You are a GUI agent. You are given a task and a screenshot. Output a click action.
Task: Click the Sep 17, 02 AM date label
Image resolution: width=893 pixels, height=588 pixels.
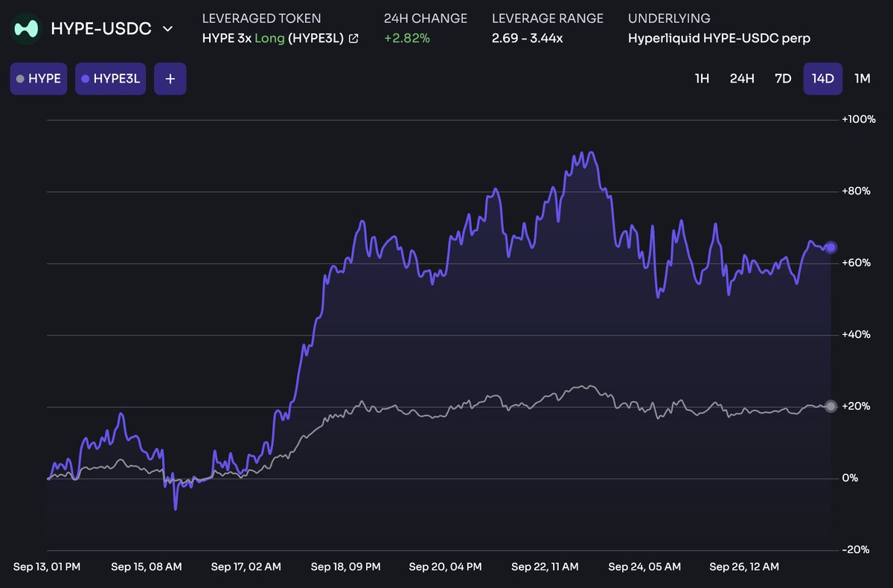246,567
